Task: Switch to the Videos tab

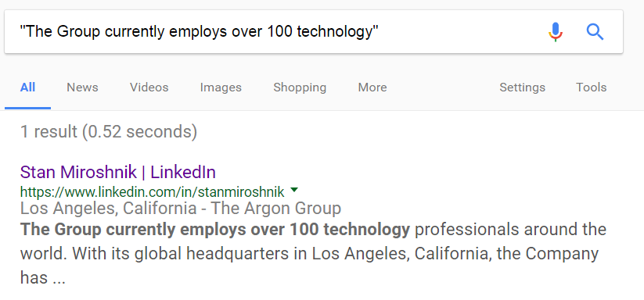Action: click(x=149, y=87)
